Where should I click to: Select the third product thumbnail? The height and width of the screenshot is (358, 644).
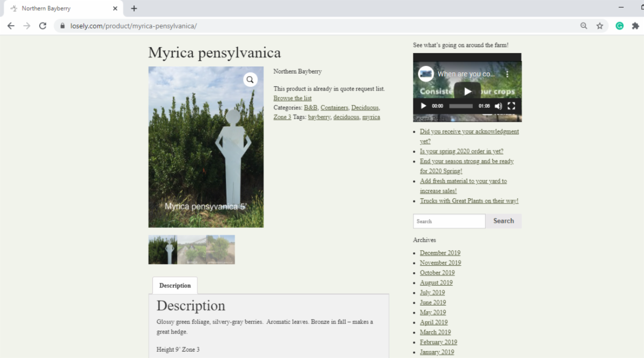coord(221,250)
